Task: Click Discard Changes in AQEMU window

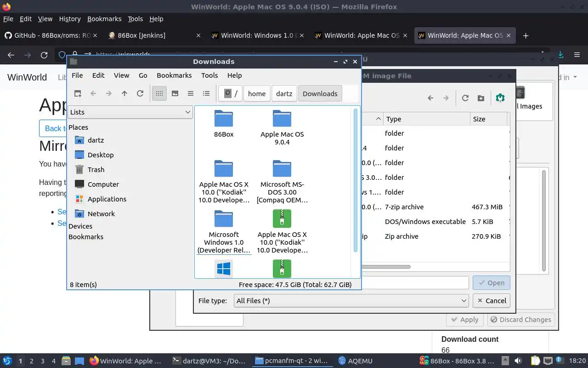Action: pyautogui.click(x=521, y=320)
